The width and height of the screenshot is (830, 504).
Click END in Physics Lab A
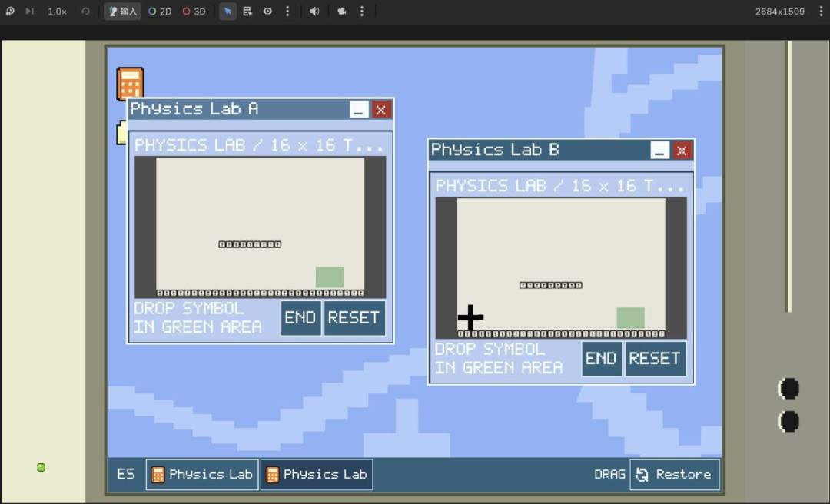[x=300, y=317]
